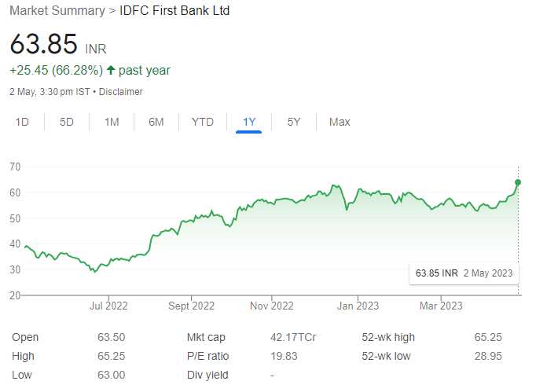Open the Disclaimer link

[121, 92]
